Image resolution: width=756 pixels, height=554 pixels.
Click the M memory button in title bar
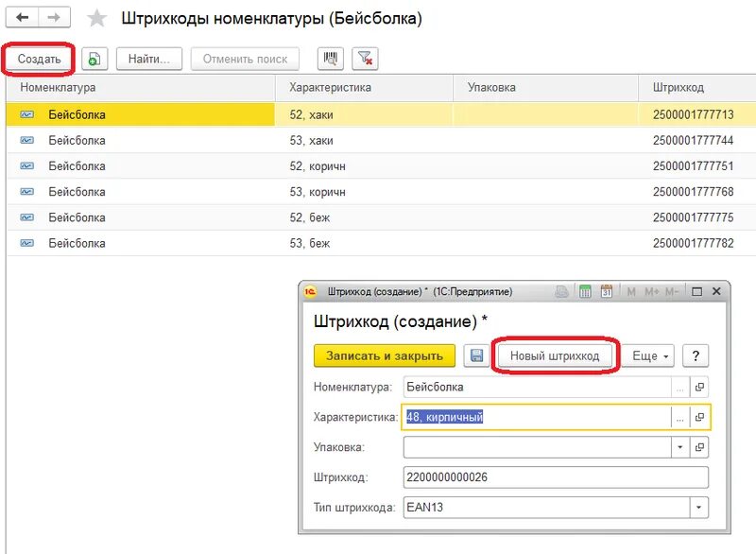(x=631, y=291)
